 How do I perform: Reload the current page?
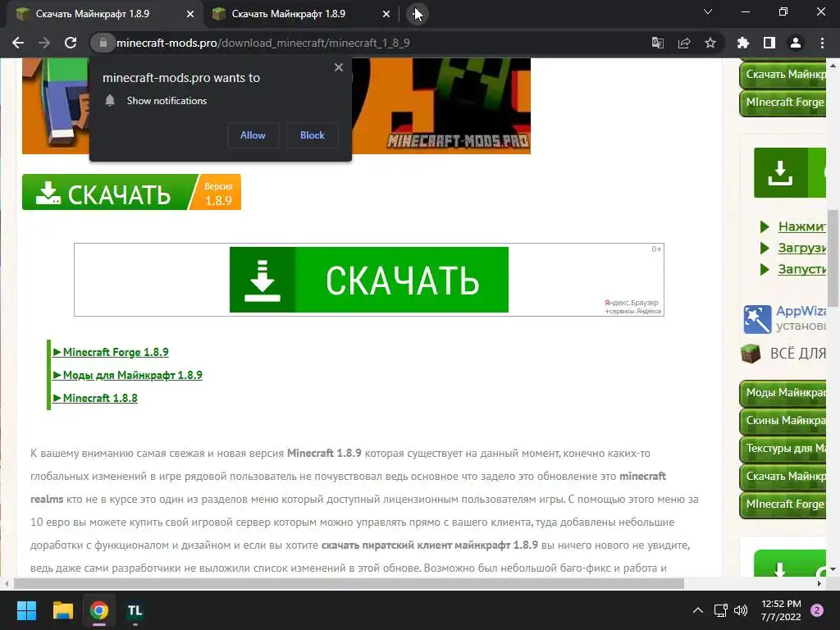[x=71, y=43]
